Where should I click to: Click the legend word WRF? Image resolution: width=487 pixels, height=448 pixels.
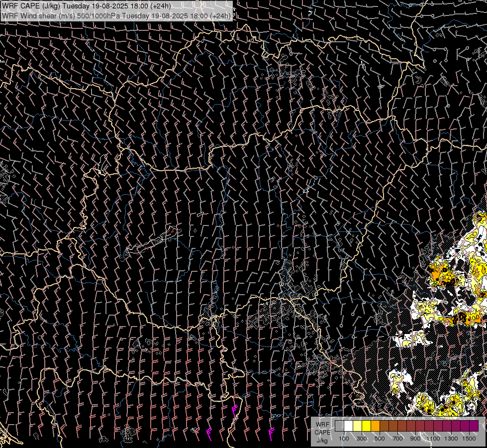322,425
